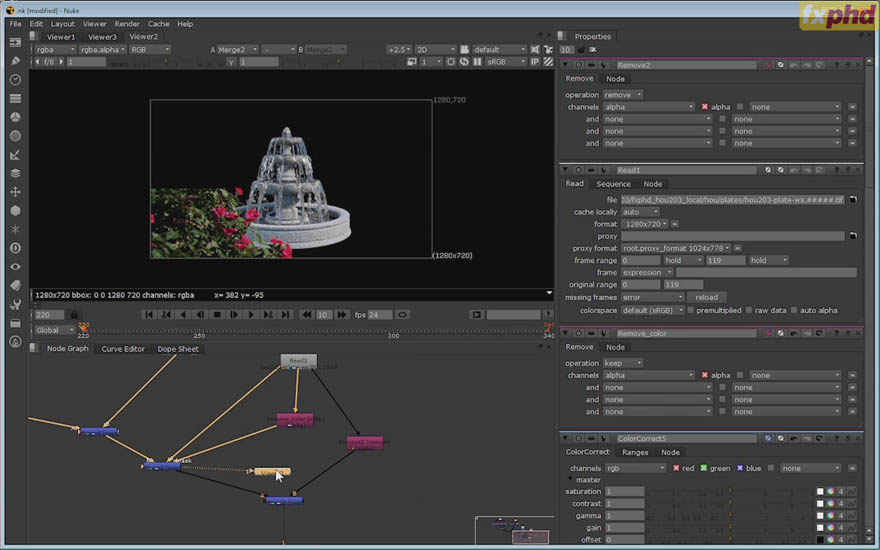This screenshot has width=880, height=550.
Task: Toggle the blue channel checkbox in ColorCorrect5
Action: (x=740, y=468)
